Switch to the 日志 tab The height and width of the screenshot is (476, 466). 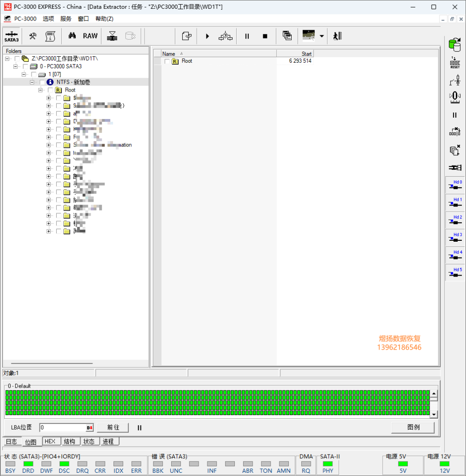(12, 442)
